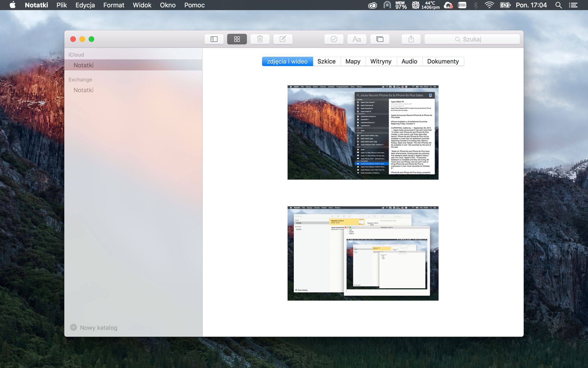
Task: Create a new note with compose icon
Action: [283, 39]
